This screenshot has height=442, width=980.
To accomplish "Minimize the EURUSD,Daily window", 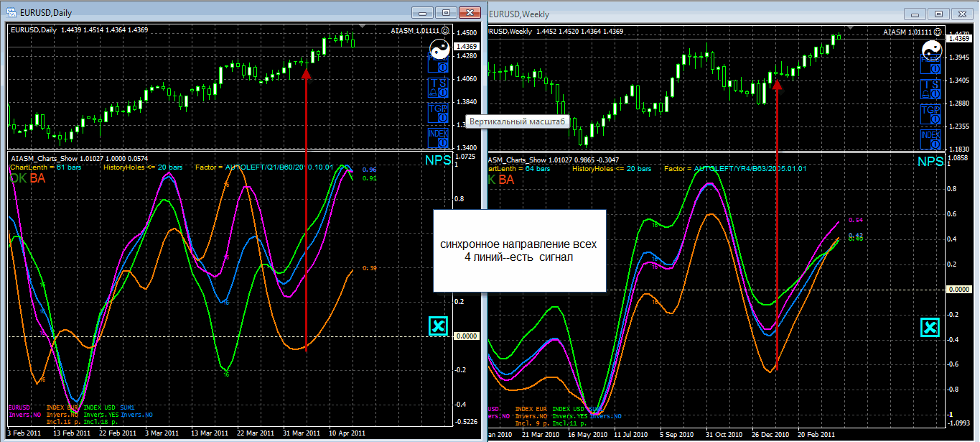I will pos(423,12).
